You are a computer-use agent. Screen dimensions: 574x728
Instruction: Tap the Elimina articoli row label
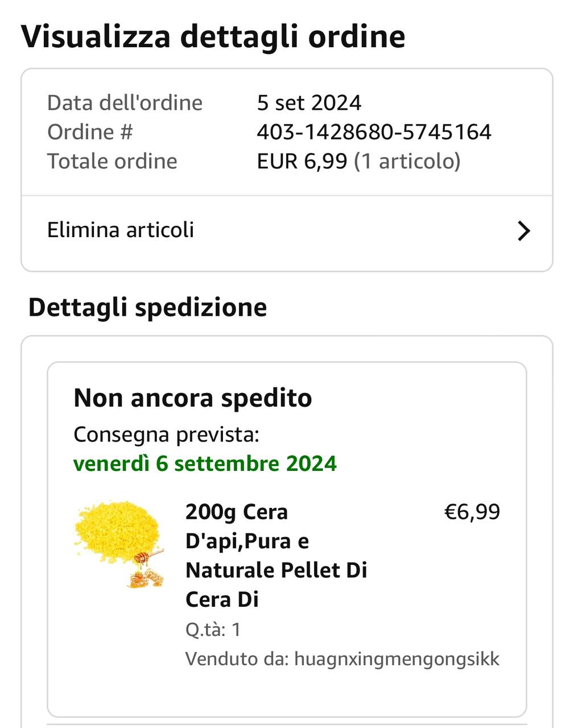121,230
